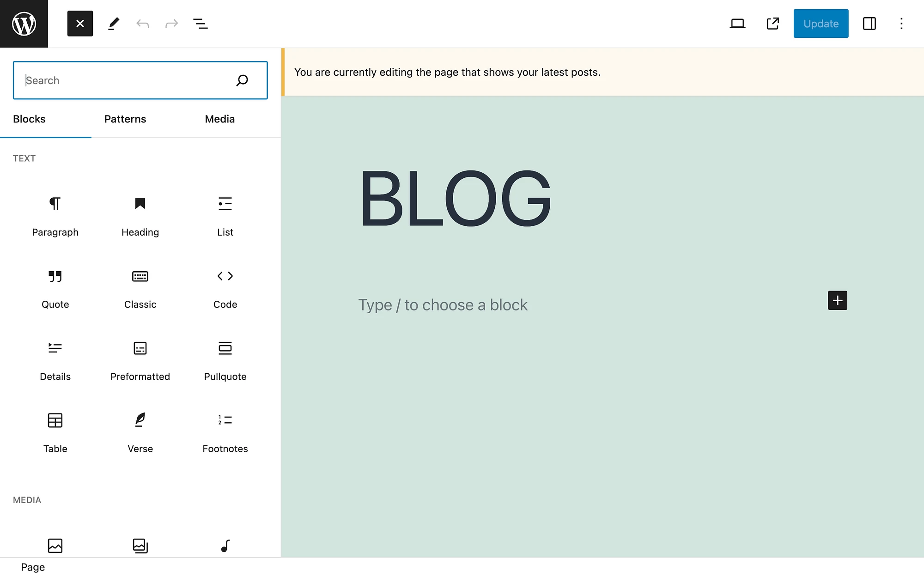Click the add block plus button
The width and height of the screenshot is (924, 577).
click(x=838, y=300)
